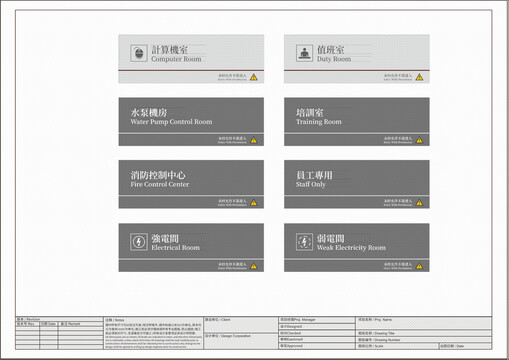Click the Scale field label
509x360 pixels.
pyautogui.click(x=371, y=346)
